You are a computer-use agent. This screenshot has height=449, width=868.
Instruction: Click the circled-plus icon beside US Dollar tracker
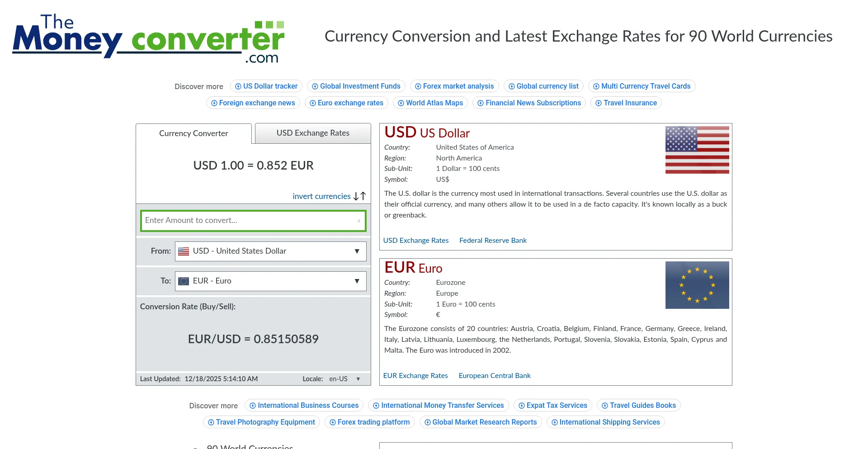point(237,86)
